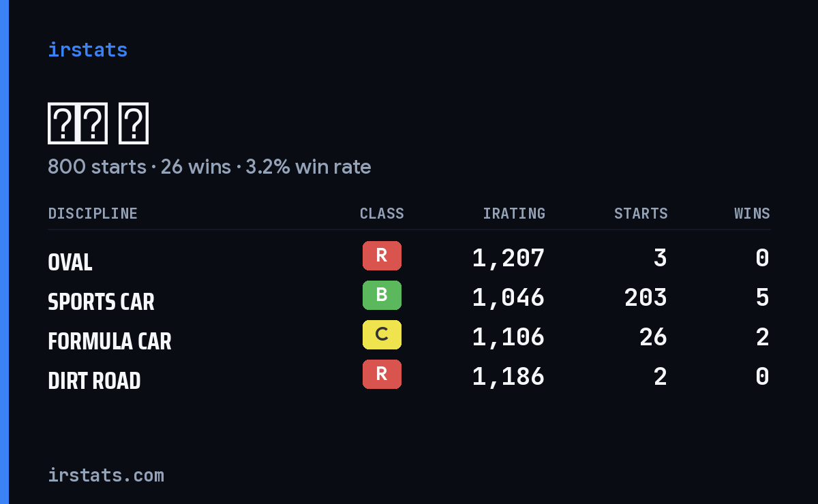818x504 pixels.
Task: Select the FORMULA CAR discipline label
Action: click(x=110, y=341)
